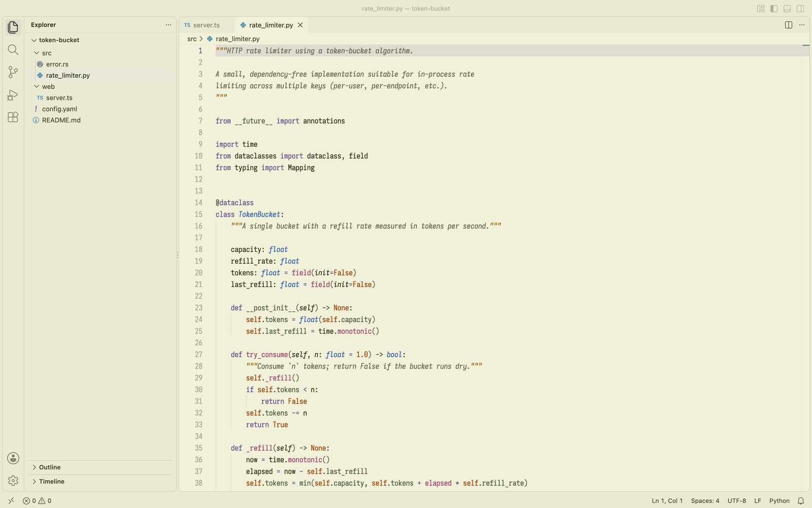Open README.md in the file tree
The width and height of the screenshot is (812, 508).
[101, 120]
